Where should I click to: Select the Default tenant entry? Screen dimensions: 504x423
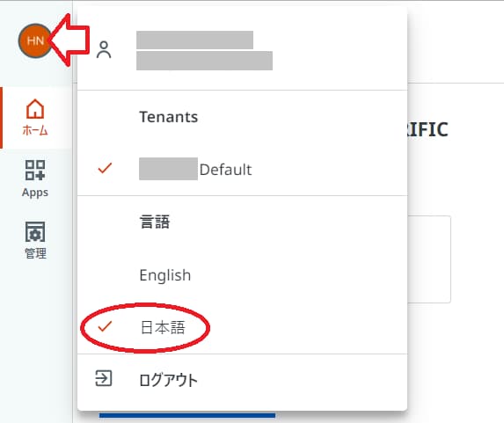pyautogui.click(x=243, y=169)
